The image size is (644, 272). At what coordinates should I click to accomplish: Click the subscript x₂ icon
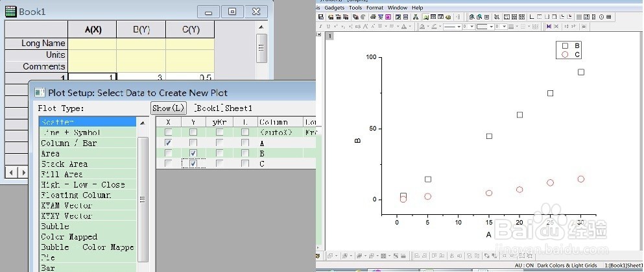(x=343, y=27)
